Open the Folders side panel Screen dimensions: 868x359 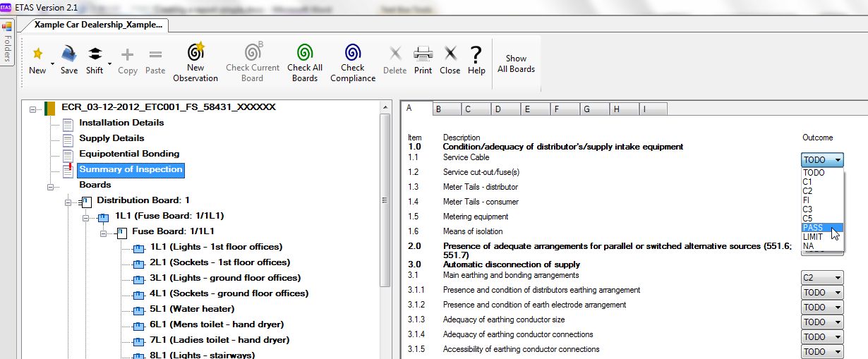click(7, 42)
